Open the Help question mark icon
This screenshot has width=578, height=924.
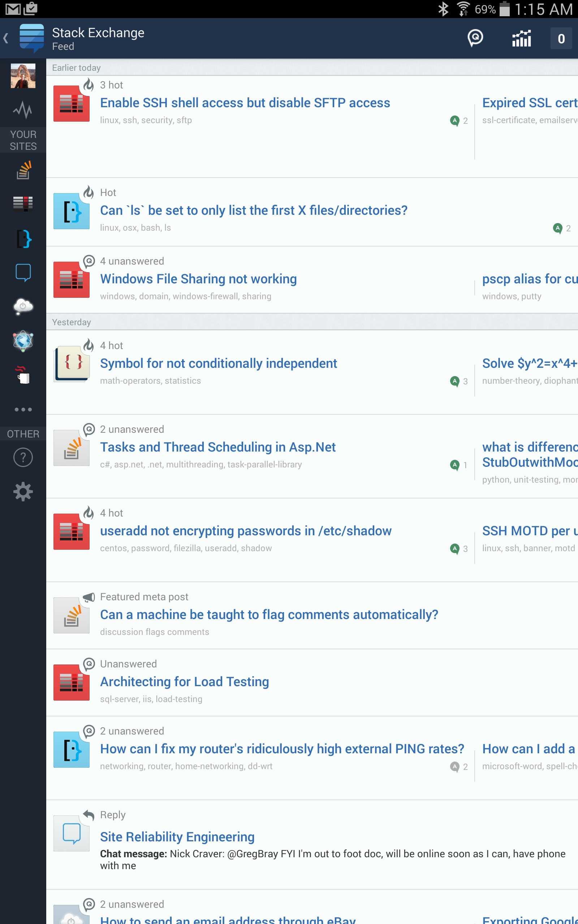(x=23, y=457)
